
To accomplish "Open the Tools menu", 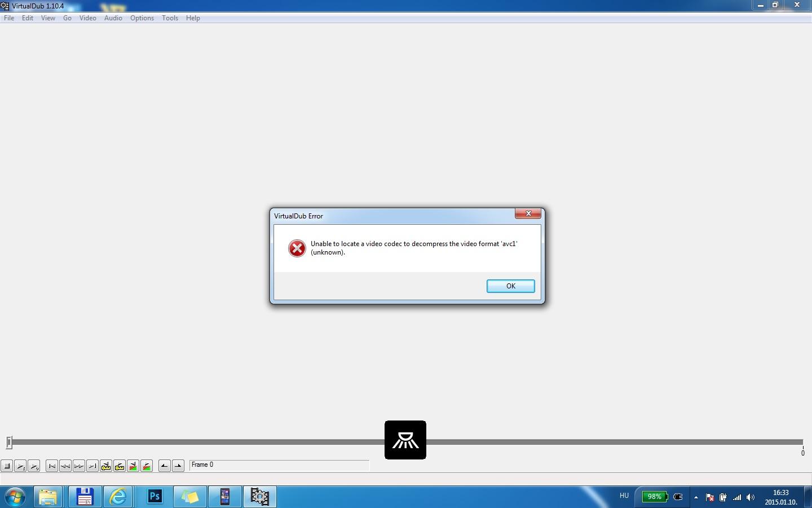I will click(x=170, y=18).
